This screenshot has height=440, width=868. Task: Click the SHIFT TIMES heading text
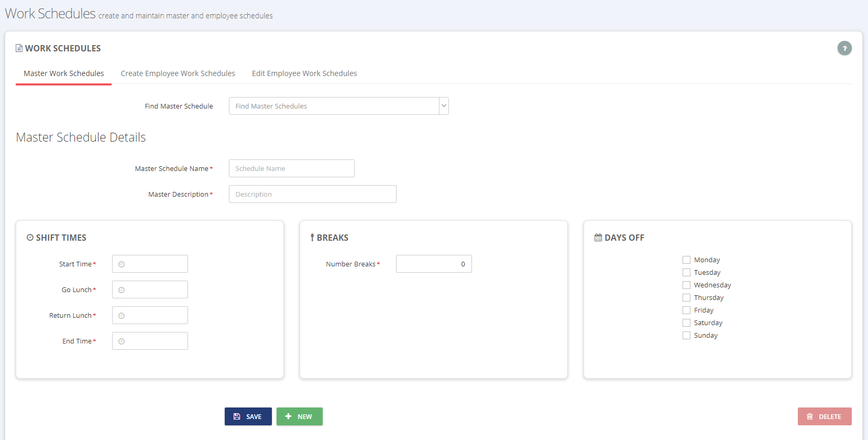pos(61,238)
